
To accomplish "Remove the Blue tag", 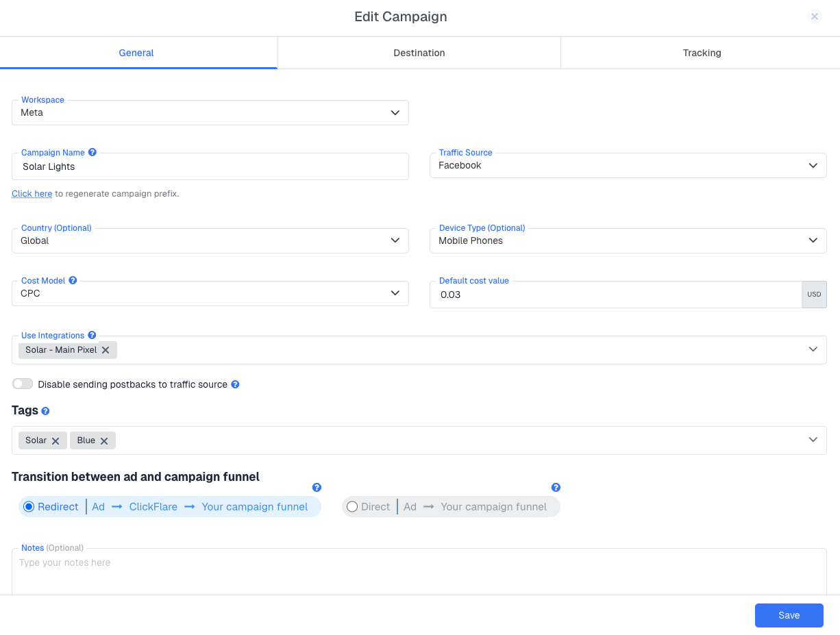I will (x=104, y=441).
